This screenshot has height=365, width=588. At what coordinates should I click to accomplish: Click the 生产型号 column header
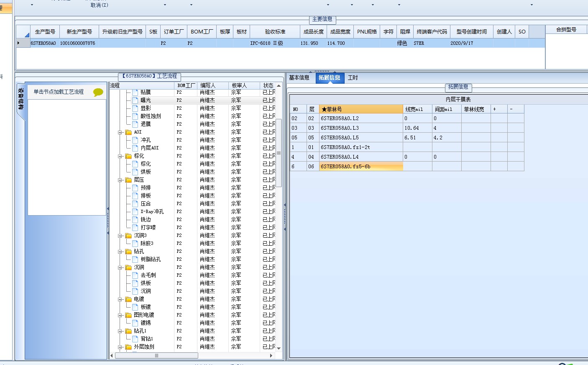click(45, 32)
